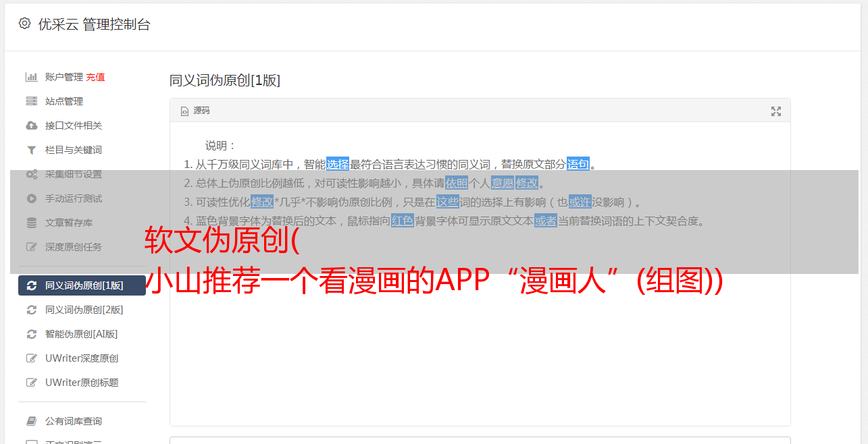The width and height of the screenshot is (868, 444).
Task: Click the highlighted word 选择
Action: 338,163
